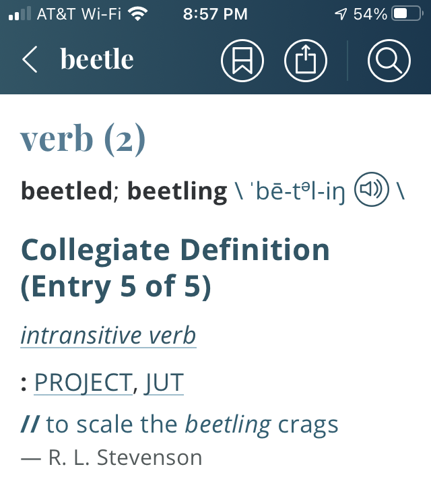
Task: Tap the R. L. Stevenson attribution
Action: pos(111,458)
